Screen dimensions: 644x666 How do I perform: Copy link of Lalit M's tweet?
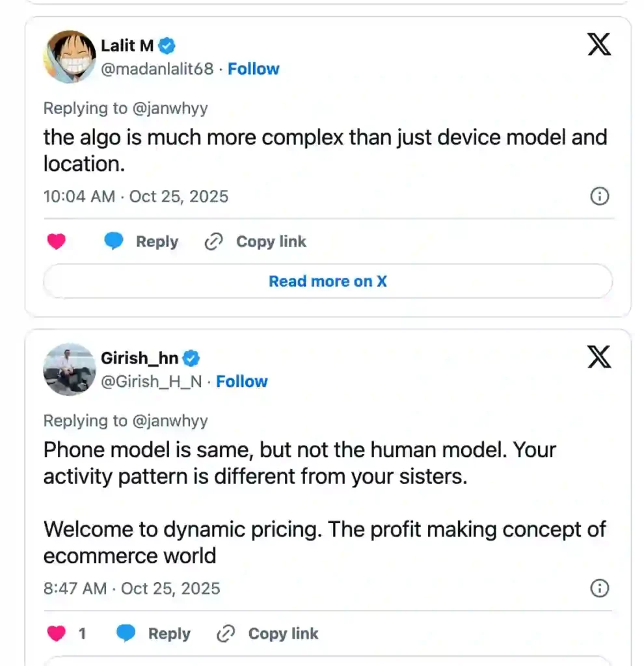[255, 242]
